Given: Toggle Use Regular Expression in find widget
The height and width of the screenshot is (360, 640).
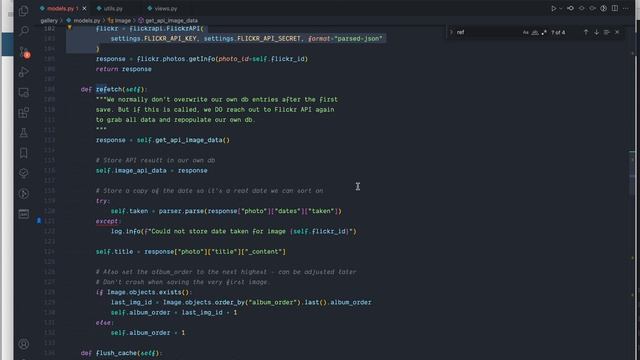Looking at the screenshot, I should tap(544, 32).
